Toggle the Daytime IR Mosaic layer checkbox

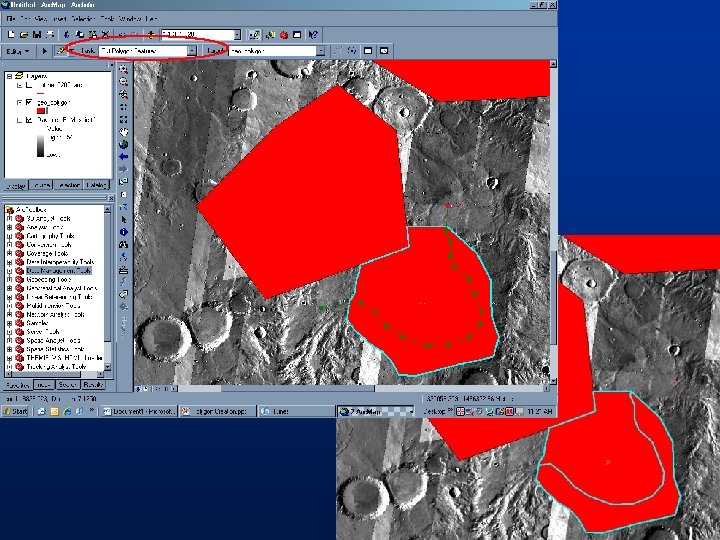pos(29,120)
